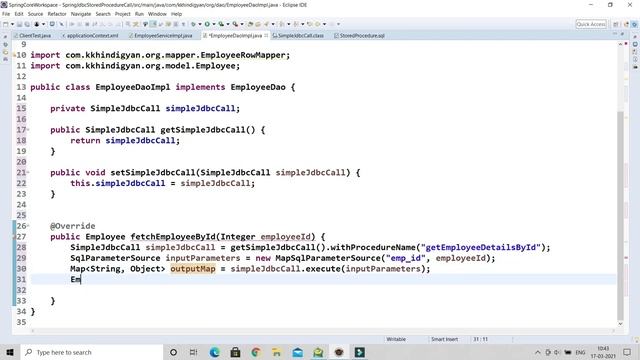Click the Type here to search box
The height and width of the screenshot is (360, 640).
[x=91, y=352]
